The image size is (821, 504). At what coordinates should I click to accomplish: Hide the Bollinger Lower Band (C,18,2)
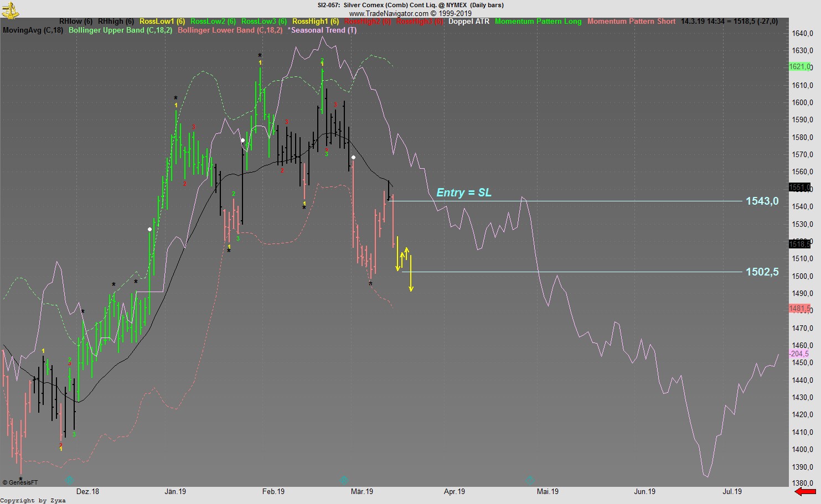click(230, 30)
